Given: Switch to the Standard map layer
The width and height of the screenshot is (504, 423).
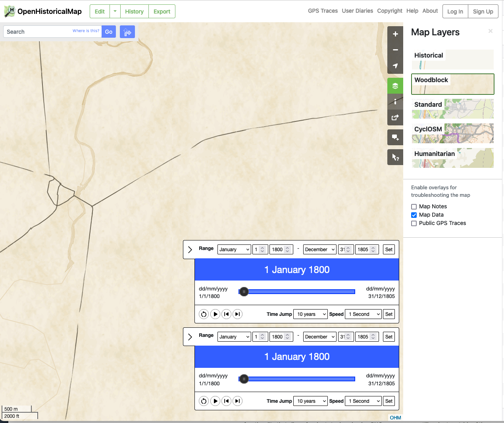Looking at the screenshot, I should (452, 108).
